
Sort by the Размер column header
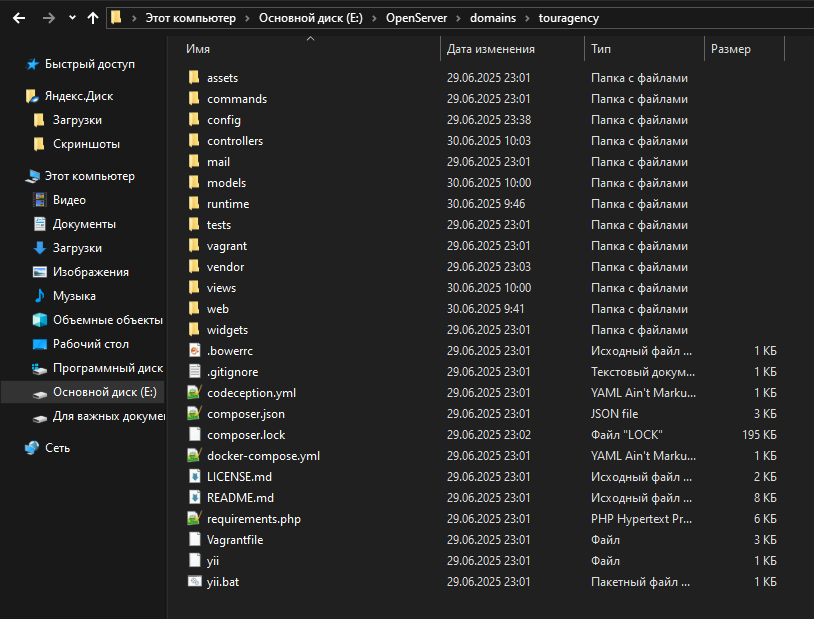[x=730, y=49]
